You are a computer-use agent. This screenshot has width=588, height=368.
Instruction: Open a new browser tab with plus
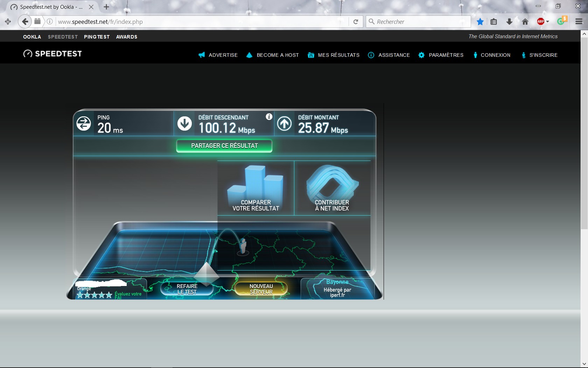[106, 7]
